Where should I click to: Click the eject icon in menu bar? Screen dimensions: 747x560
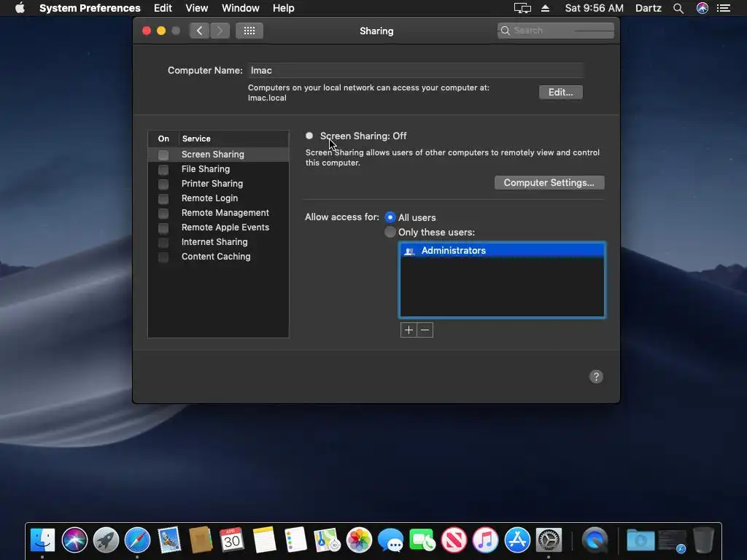coord(546,8)
